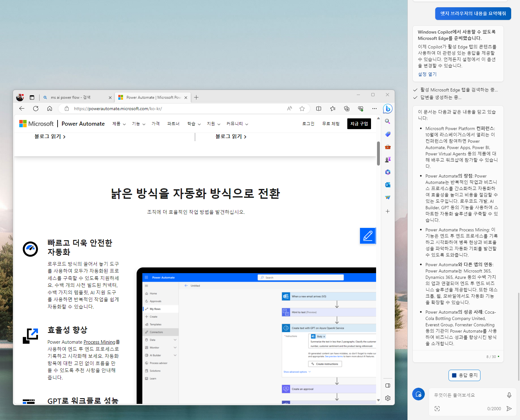The image size is (520, 420).
Task: Open favorites list icon
Action: click(333, 109)
